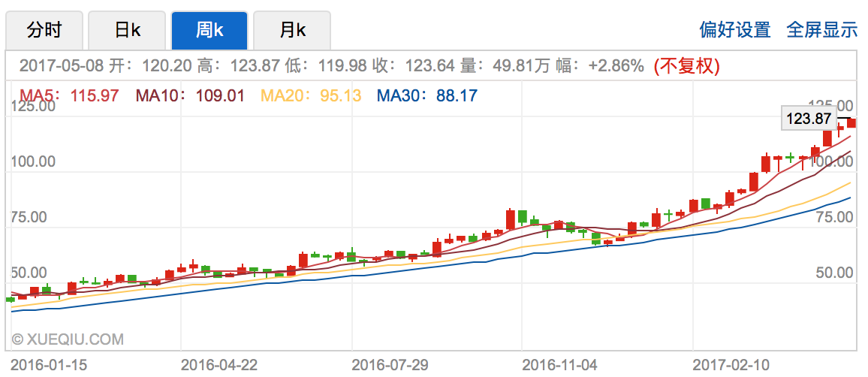Open the 月k monthly chart tab
Viewport: 868px width, 377px height.
pyautogui.click(x=291, y=31)
